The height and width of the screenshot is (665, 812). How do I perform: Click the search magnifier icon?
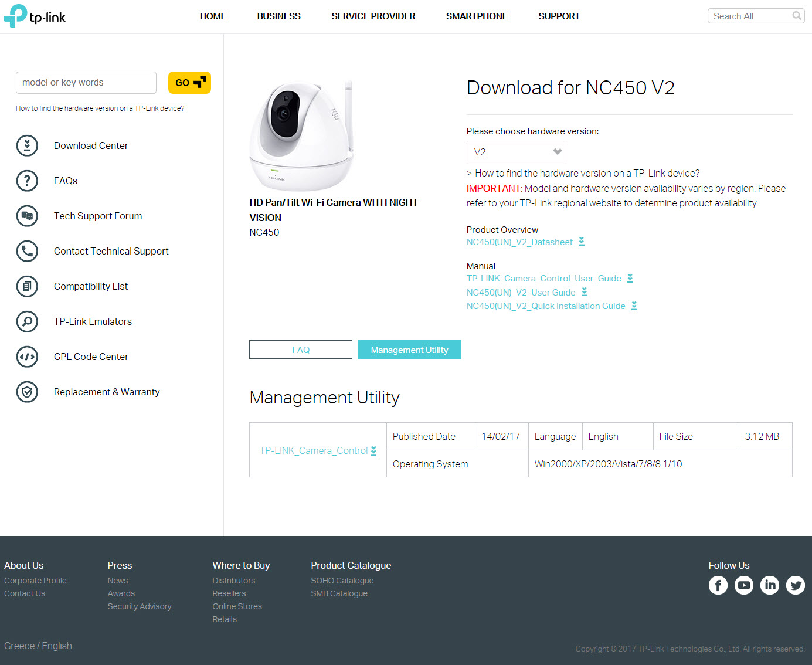797,16
